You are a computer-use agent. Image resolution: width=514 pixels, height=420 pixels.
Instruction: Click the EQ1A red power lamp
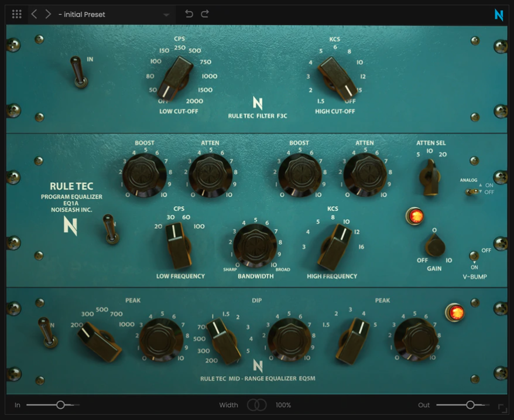(414, 216)
